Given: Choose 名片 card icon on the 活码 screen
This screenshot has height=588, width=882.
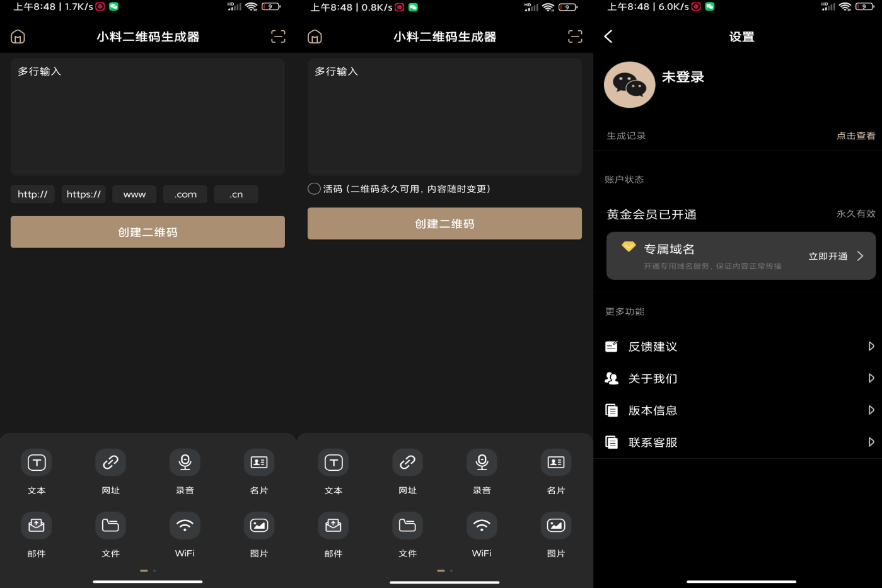Looking at the screenshot, I should (555, 463).
